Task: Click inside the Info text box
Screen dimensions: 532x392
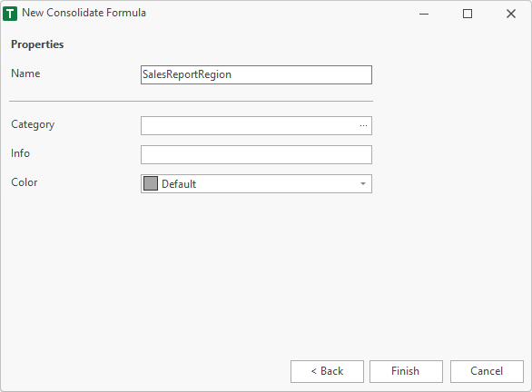Action: pos(256,154)
